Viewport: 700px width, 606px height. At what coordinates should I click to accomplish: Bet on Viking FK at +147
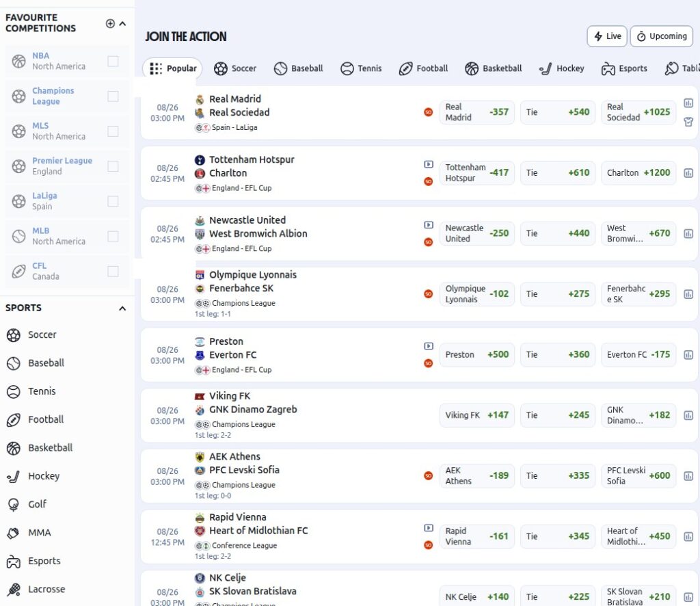pyautogui.click(x=476, y=415)
